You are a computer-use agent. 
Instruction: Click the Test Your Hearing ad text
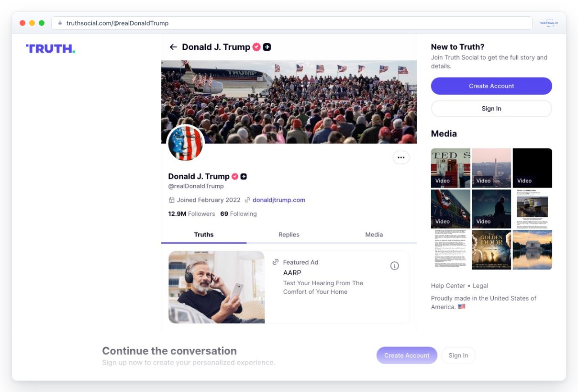click(323, 287)
